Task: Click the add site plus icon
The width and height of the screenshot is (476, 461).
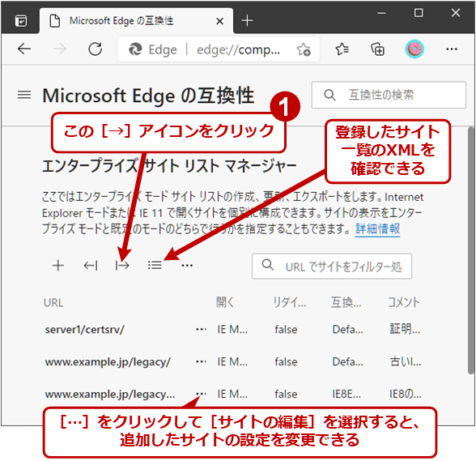Action: pos(58,265)
